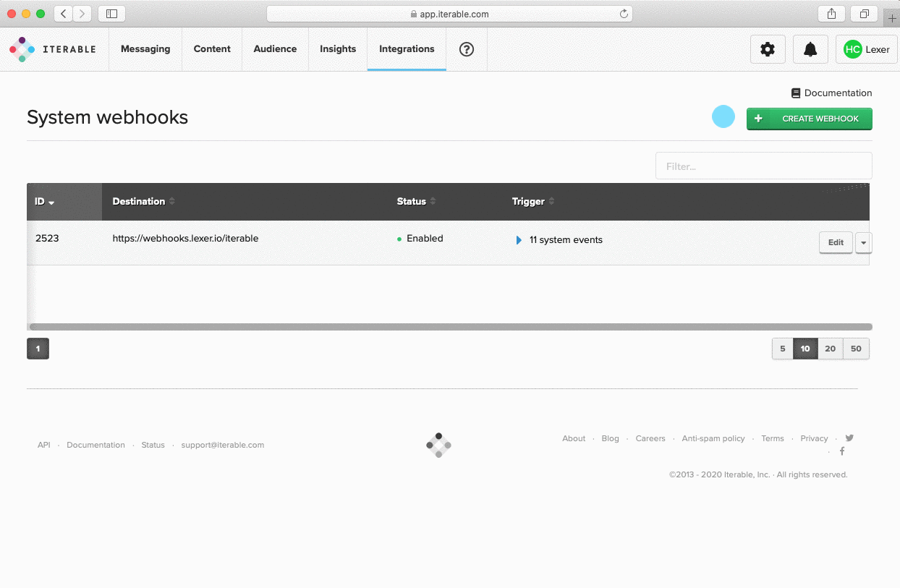Click the table horizontal scrollbar
Image resolution: width=900 pixels, height=588 pixels.
(450, 327)
